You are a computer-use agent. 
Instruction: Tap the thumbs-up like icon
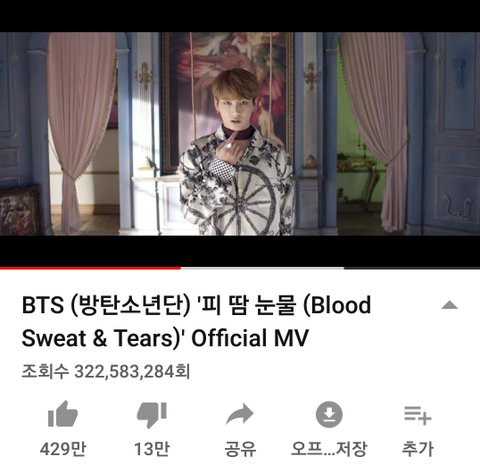[x=63, y=414]
